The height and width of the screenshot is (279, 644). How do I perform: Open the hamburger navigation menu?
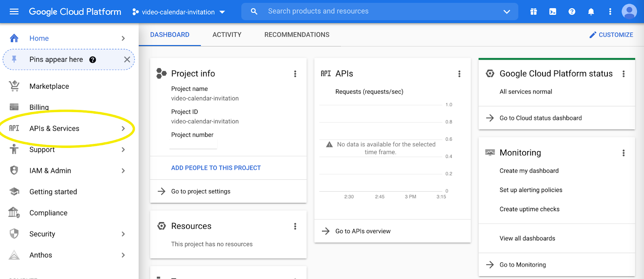tap(14, 12)
